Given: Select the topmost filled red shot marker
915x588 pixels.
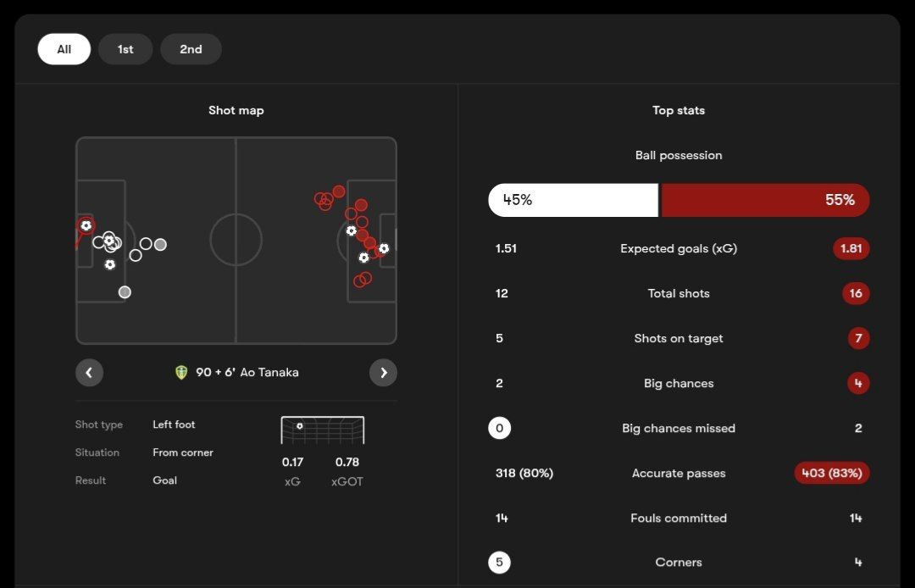Looking at the screenshot, I should tap(339, 191).
